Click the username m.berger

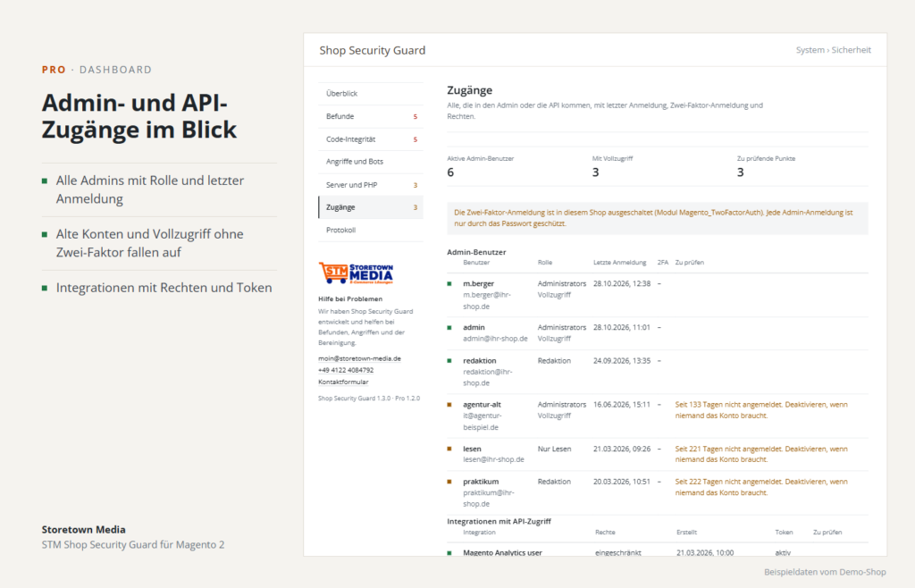479,284
